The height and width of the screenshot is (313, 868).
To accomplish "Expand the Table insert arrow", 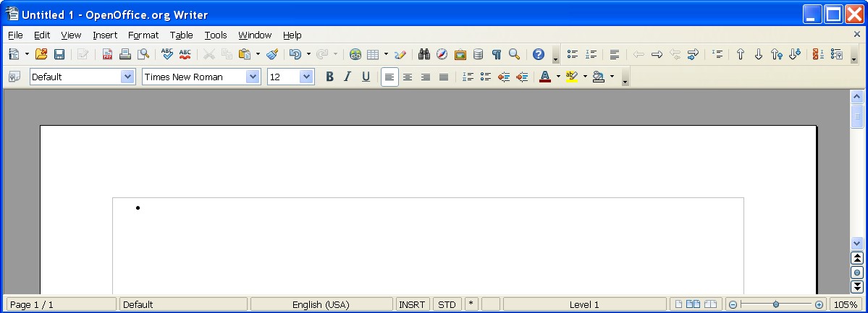I will click(386, 54).
